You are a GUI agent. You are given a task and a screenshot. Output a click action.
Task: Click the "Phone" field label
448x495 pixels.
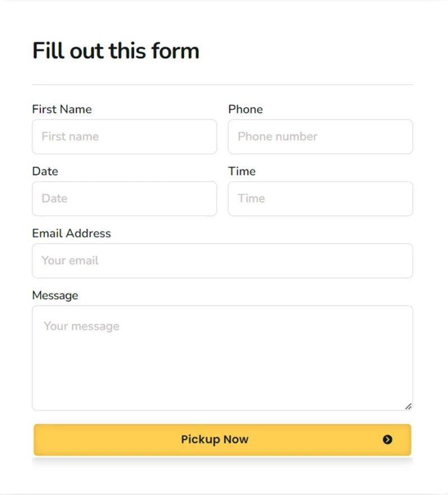point(245,109)
